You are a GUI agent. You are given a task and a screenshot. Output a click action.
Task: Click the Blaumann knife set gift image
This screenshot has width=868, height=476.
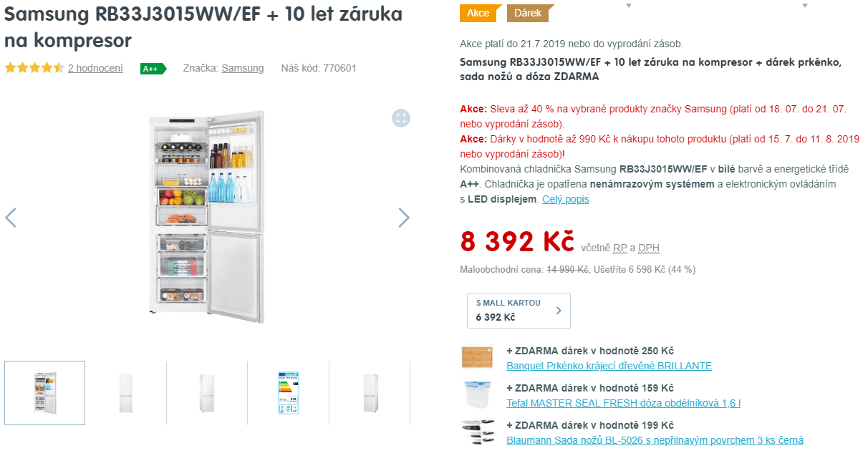[478, 432]
